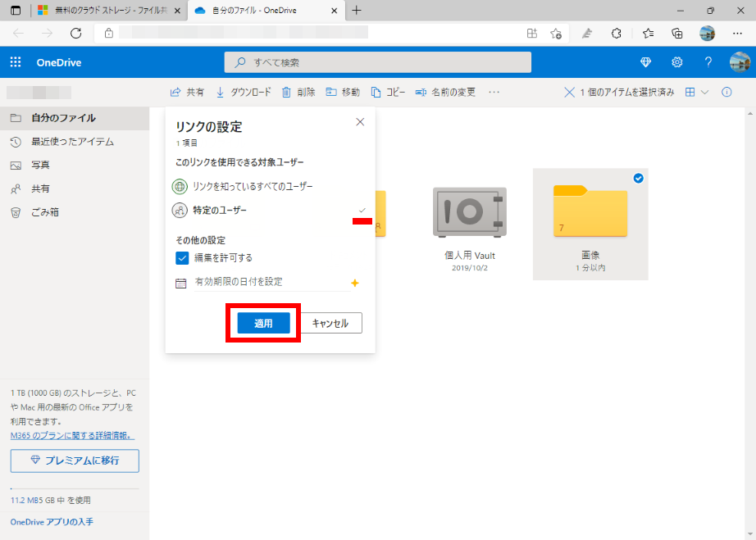Close the 自分のファイル - OneDrive tab

pos(334,11)
